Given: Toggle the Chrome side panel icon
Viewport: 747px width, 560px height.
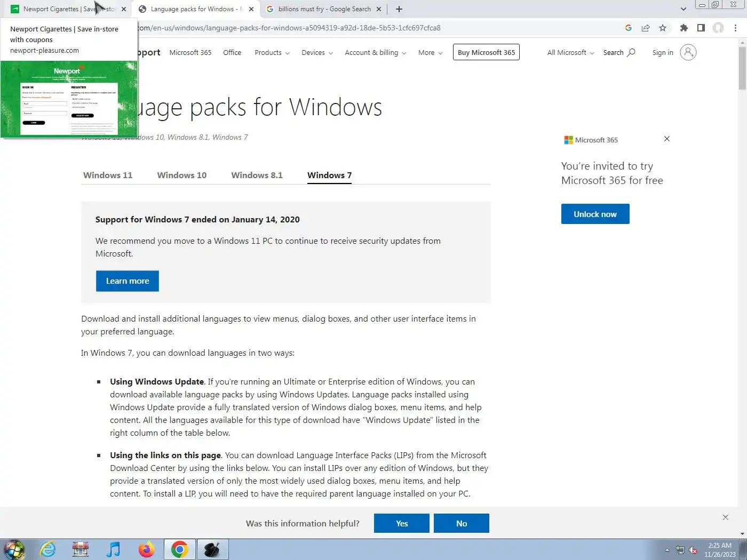Looking at the screenshot, I should 701,28.
